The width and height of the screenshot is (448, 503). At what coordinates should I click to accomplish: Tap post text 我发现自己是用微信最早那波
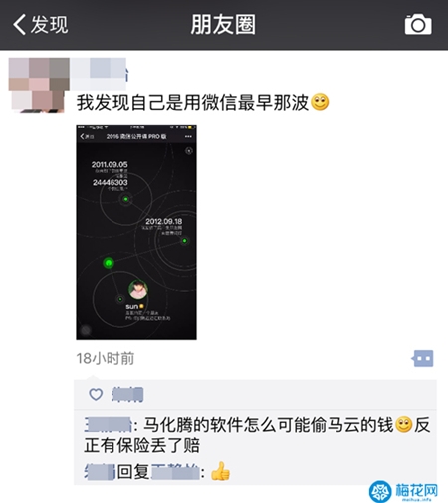click(192, 102)
